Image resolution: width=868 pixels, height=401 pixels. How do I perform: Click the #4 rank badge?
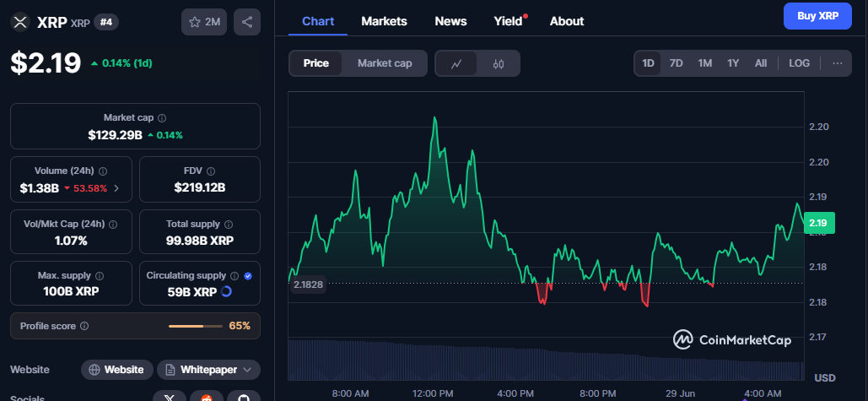(x=106, y=22)
